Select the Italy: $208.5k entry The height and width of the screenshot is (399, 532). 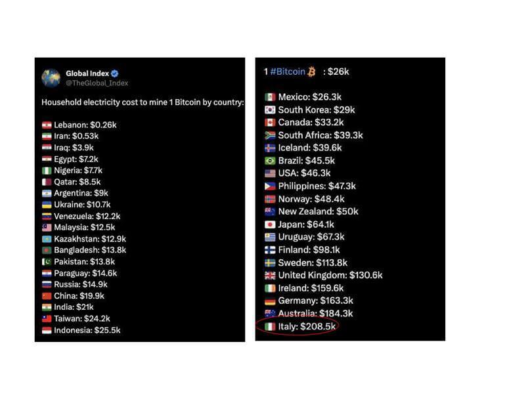click(300, 326)
